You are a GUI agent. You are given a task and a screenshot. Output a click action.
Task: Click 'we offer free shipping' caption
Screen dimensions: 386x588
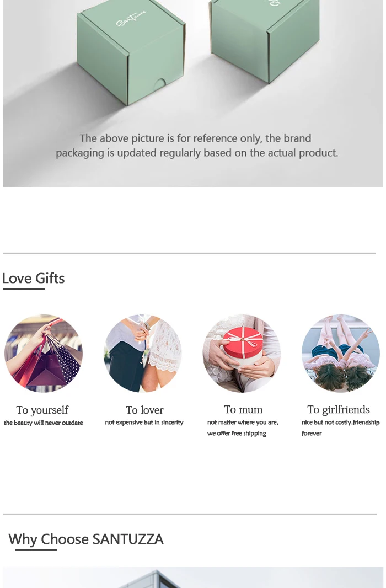237,433
